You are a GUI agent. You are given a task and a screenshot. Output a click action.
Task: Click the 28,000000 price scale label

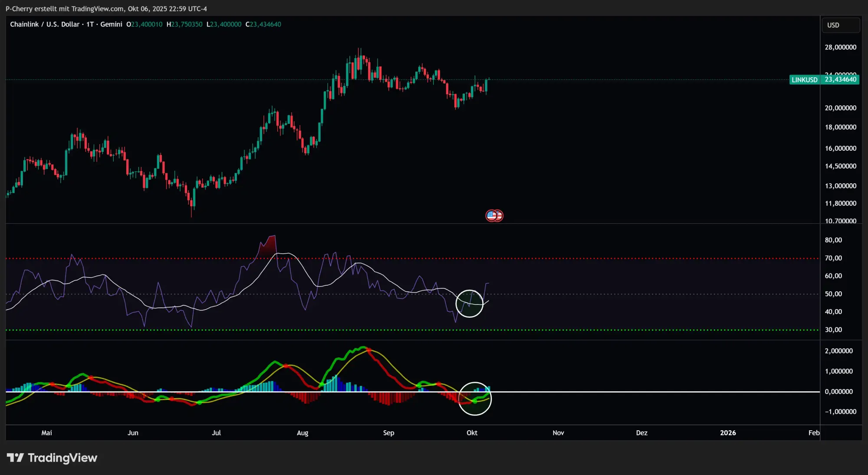coord(840,47)
